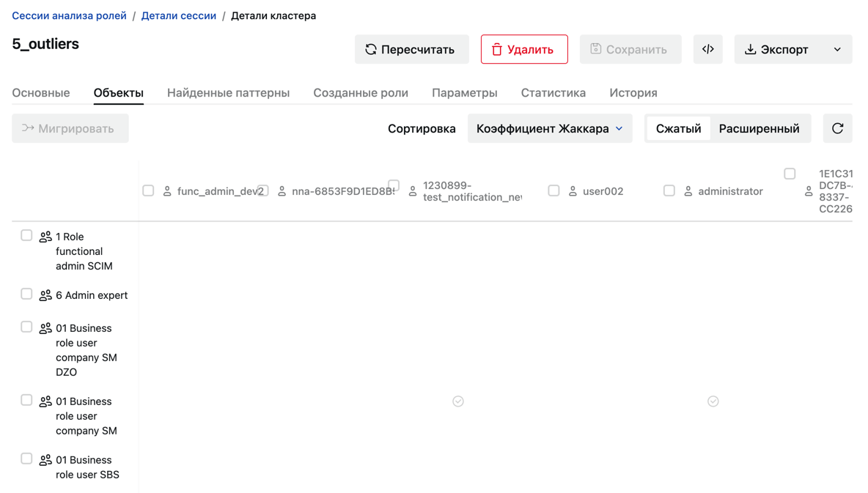Tick the checkbox for 1 Role functional admin SCIM
Viewport: 868px width, 493px height.
pyautogui.click(x=26, y=236)
